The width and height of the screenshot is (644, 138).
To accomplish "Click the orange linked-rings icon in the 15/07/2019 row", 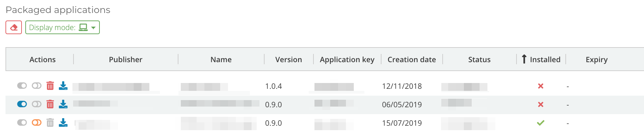I will 37,122.
